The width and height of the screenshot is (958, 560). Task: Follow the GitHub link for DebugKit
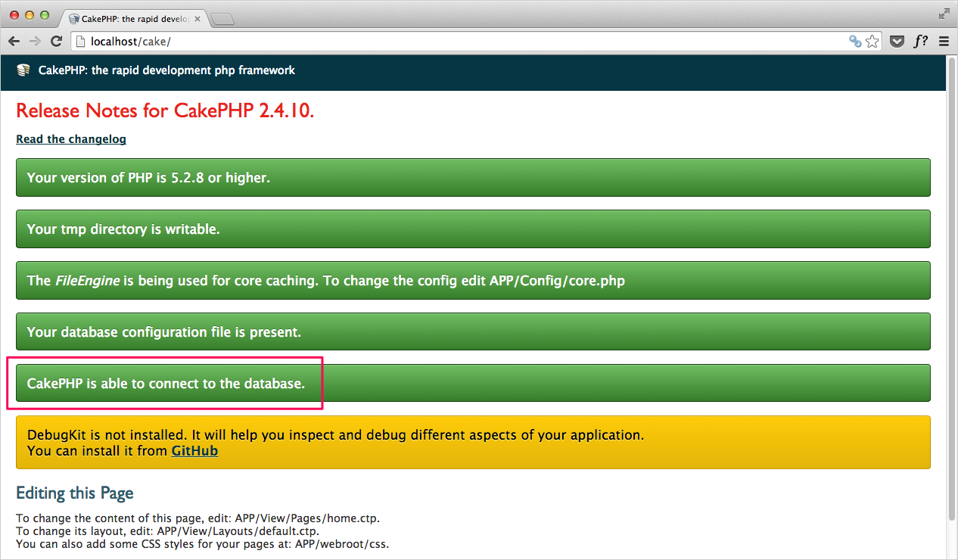point(194,451)
